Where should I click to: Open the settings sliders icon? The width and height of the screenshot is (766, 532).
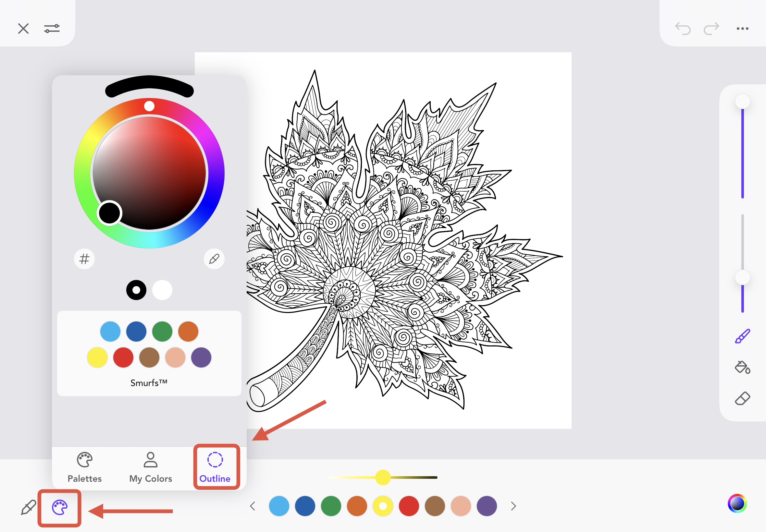click(x=52, y=29)
